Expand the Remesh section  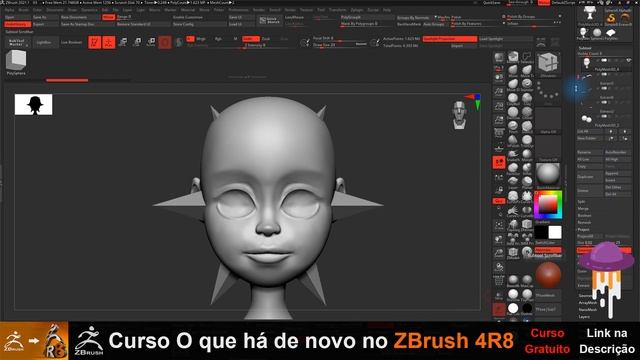click(584, 222)
